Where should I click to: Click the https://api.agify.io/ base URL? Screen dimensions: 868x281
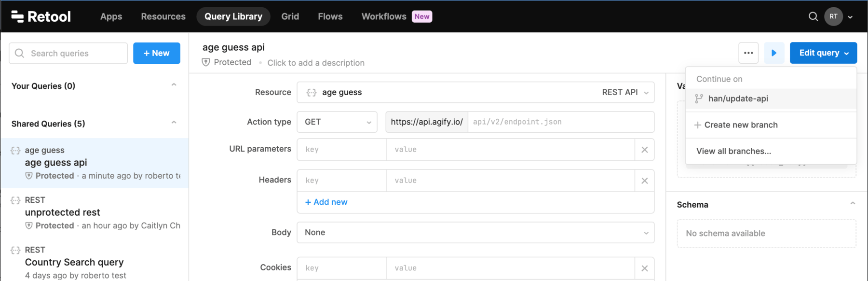pyautogui.click(x=427, y=122)
